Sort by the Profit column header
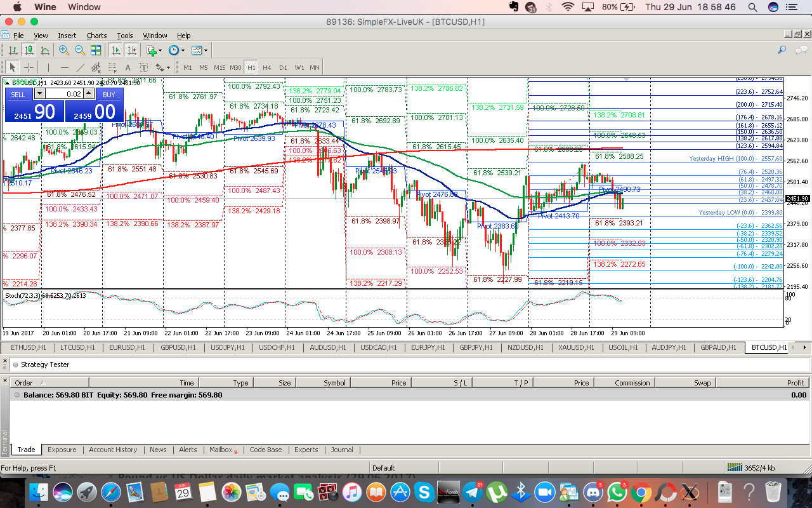 (762, 382)
